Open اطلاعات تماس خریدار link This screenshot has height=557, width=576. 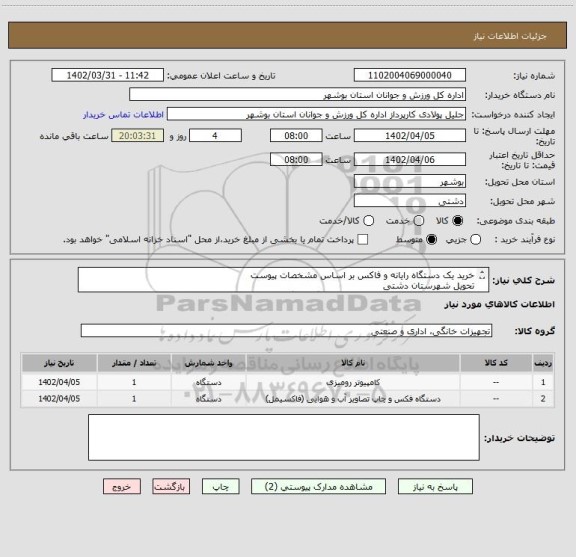coord(123,115)
